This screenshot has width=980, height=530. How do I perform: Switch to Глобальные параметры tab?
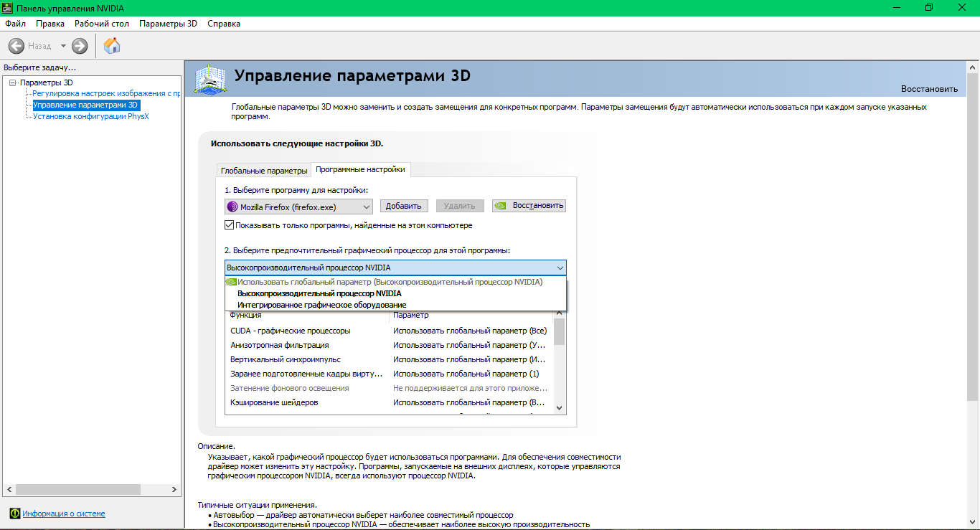point(264,171)
